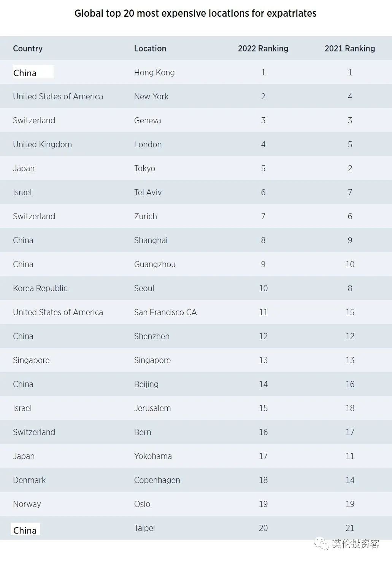Click the Korea Republic country cell

pyautogui.click(x=40, y=288)
